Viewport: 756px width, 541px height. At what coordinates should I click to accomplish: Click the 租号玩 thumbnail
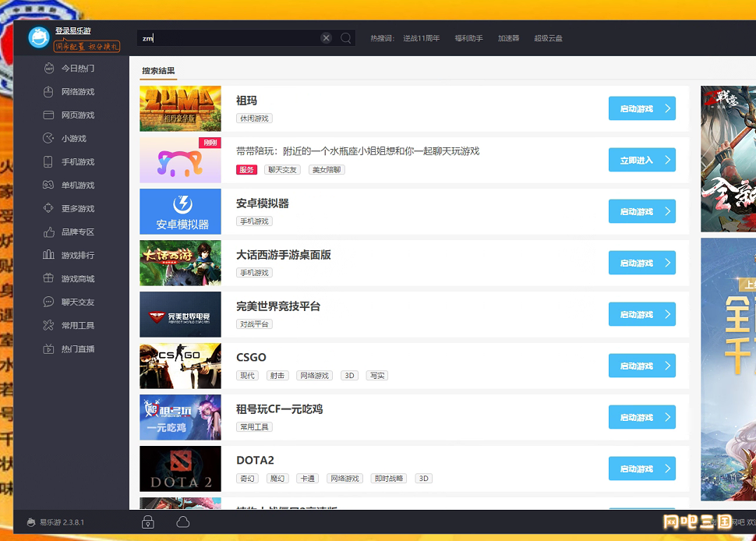pos(180,417)
